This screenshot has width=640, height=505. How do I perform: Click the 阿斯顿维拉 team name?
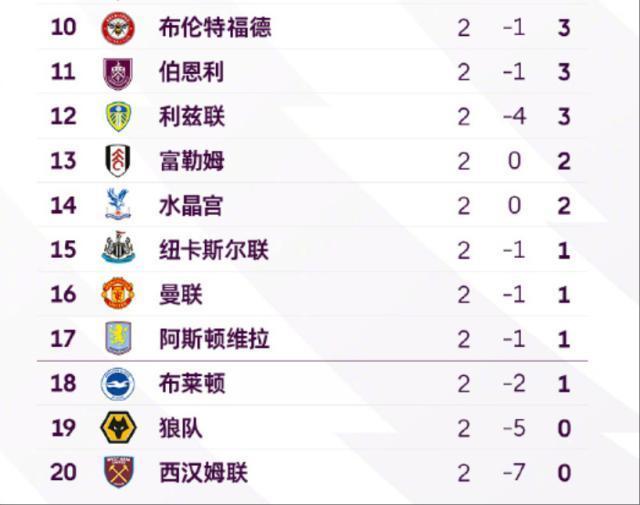click(x=214, y=339)
